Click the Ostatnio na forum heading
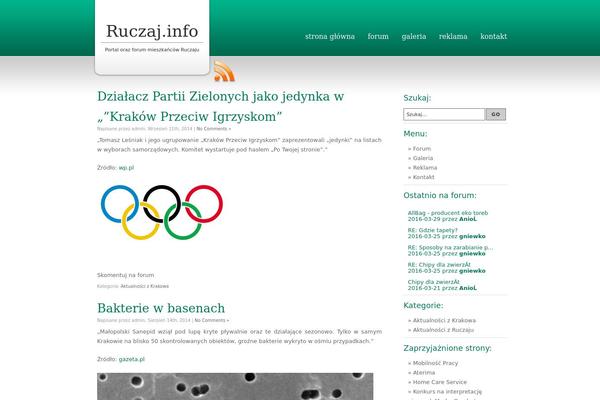The width and height of the screenshot is (600, 400). (440, 195)
